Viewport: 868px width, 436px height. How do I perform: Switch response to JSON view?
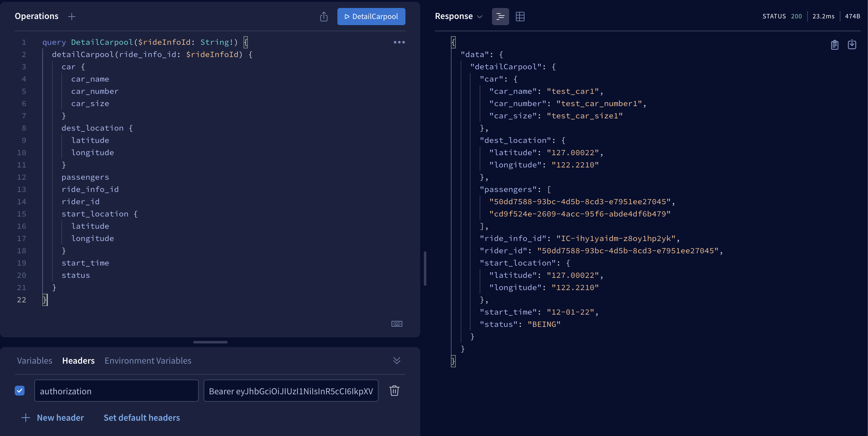pyautogui.click(x=500, y=17)
